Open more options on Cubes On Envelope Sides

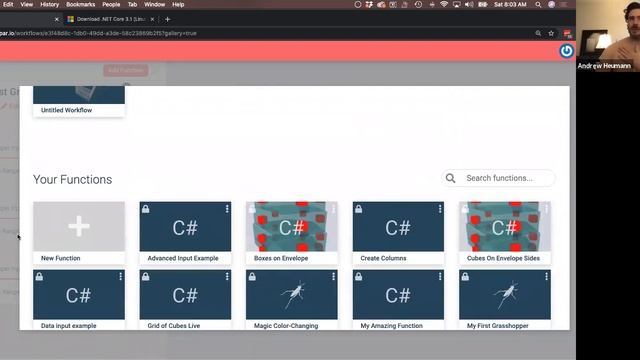tap(547, 209)
